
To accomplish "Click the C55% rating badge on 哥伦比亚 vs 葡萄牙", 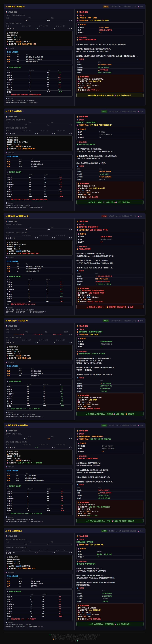I will (x=104, y=216).
